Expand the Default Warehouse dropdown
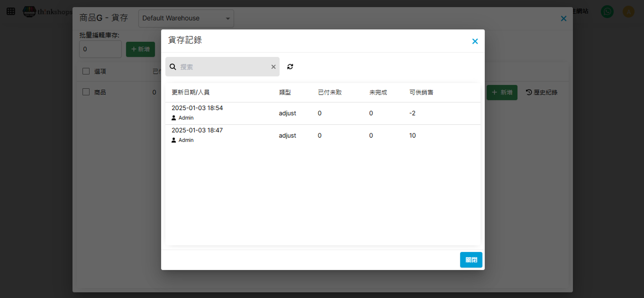Viewport: 644px width, 298px height. pyautogui.click(x=186, y=18)
